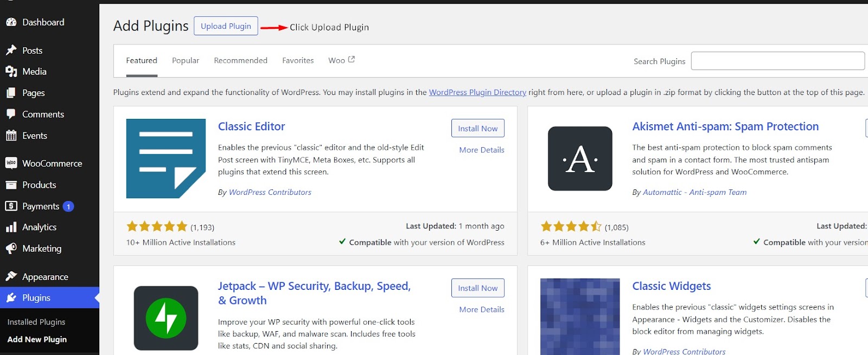Click the Appearance paintbrush icon
The height and width of the screenshot is (355, 868).
(x=11, y=276)
